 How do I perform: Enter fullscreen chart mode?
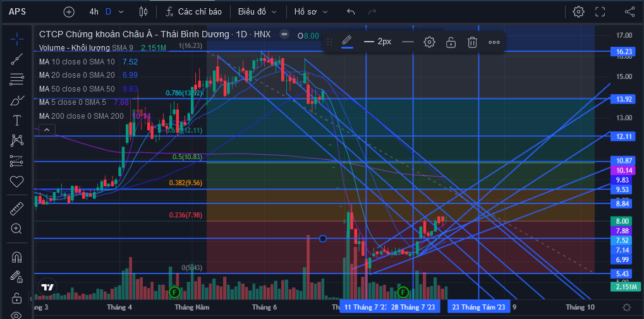(x=600, y=11)
